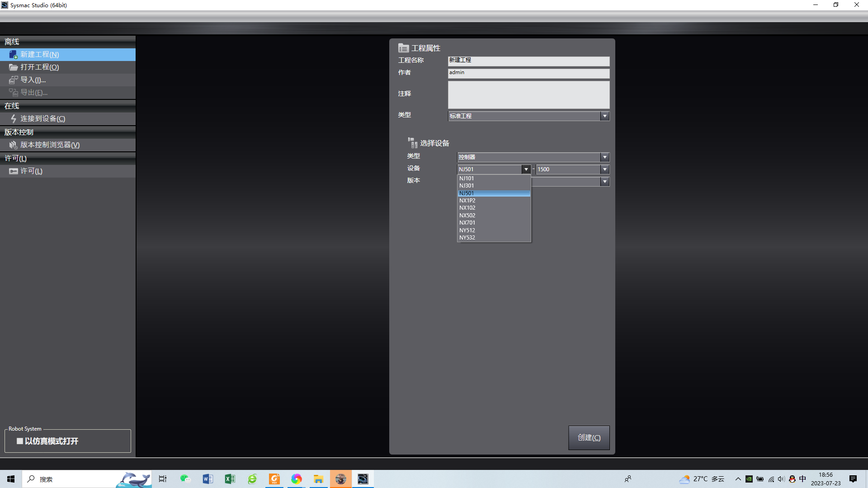Click 打开工程(O) in sidebar

[x=68, y=67]
